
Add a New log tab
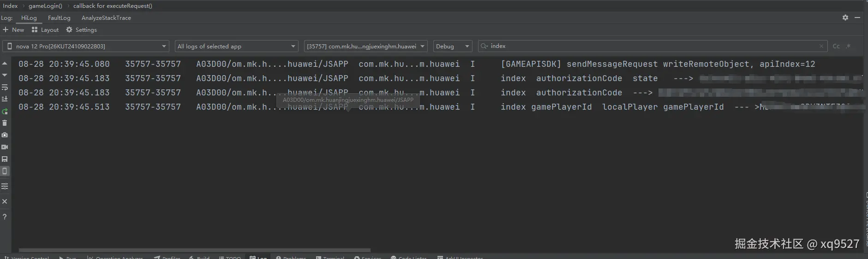pyautogui.click(x=13, y=29)
